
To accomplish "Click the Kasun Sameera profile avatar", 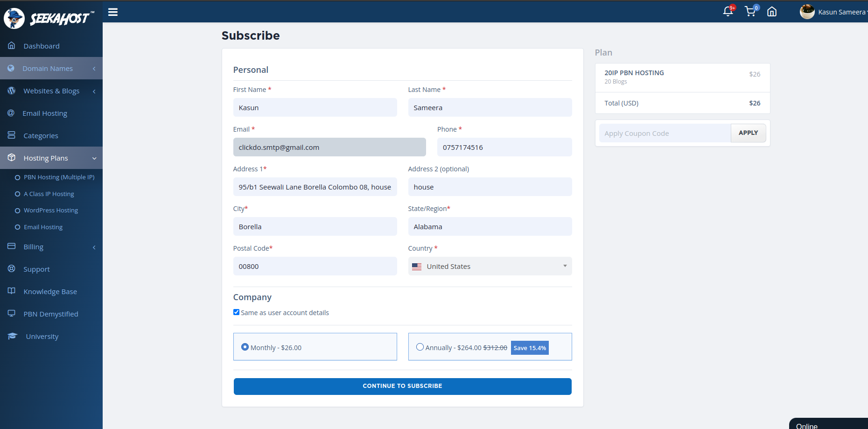I will pos(807,12).
